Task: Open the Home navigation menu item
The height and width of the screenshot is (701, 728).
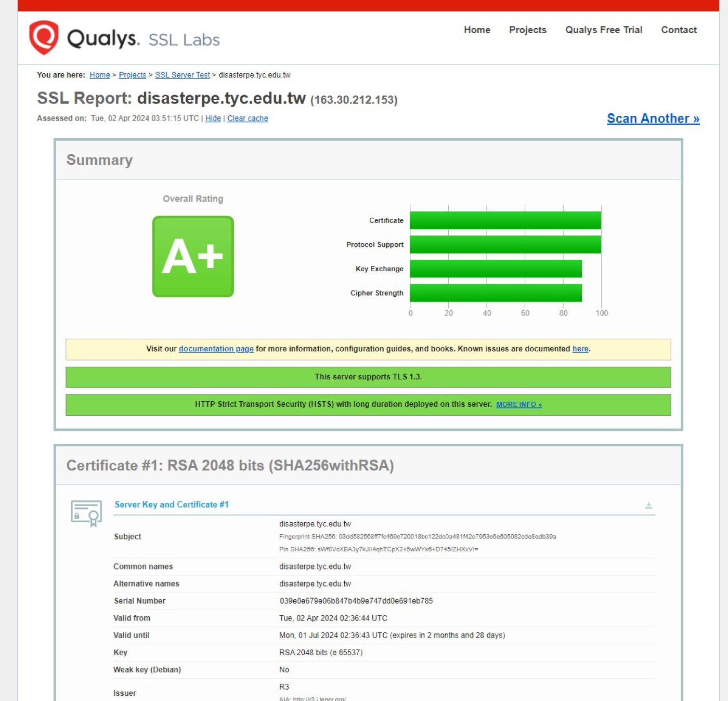Action: [x=477, y=30]
